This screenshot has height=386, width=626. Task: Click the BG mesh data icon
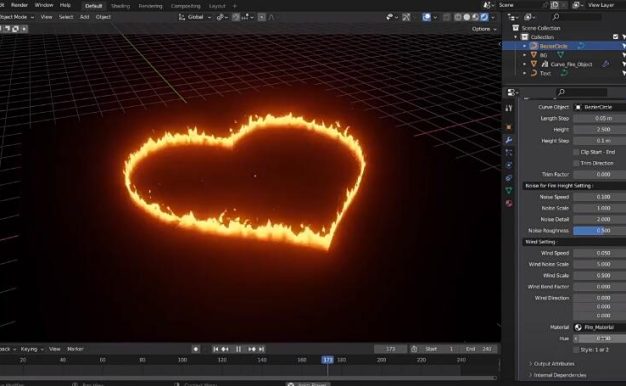point(561,55)
